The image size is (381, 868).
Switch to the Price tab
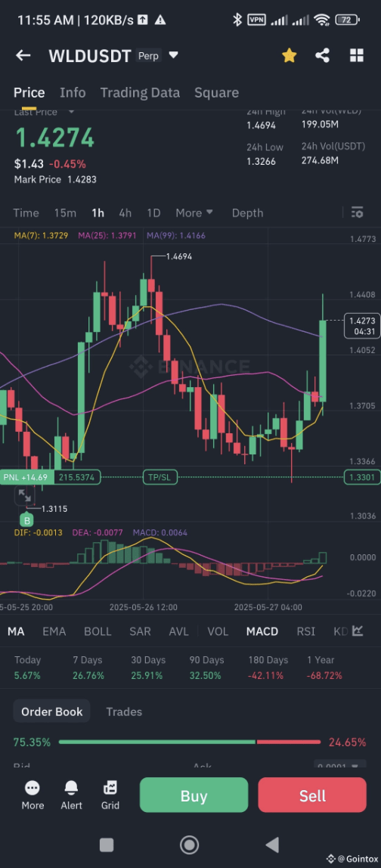29,92
